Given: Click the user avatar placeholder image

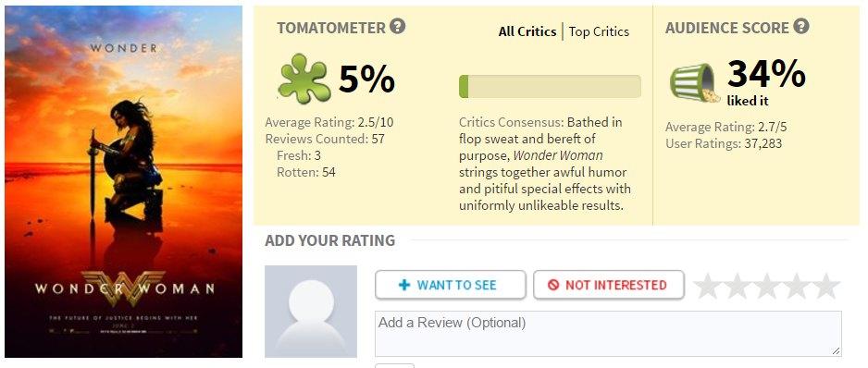Looking at the screenshot, I should (x=311, y=312).
